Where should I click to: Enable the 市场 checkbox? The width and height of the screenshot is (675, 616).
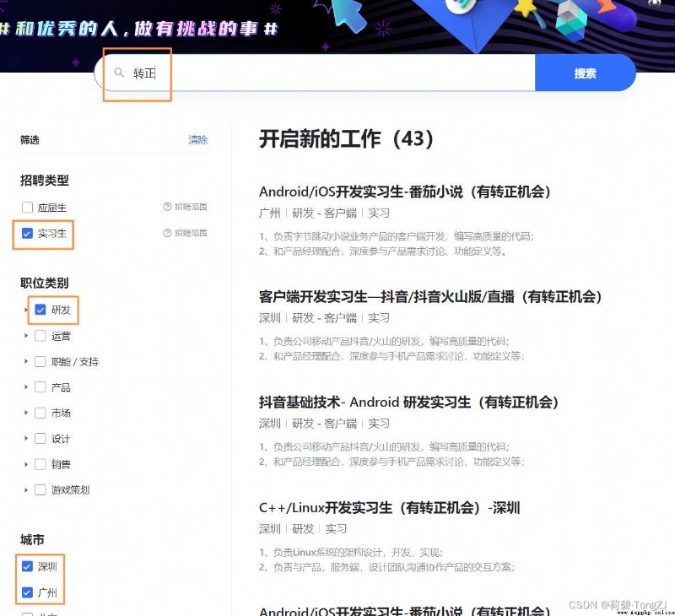[x=40, y=413]
